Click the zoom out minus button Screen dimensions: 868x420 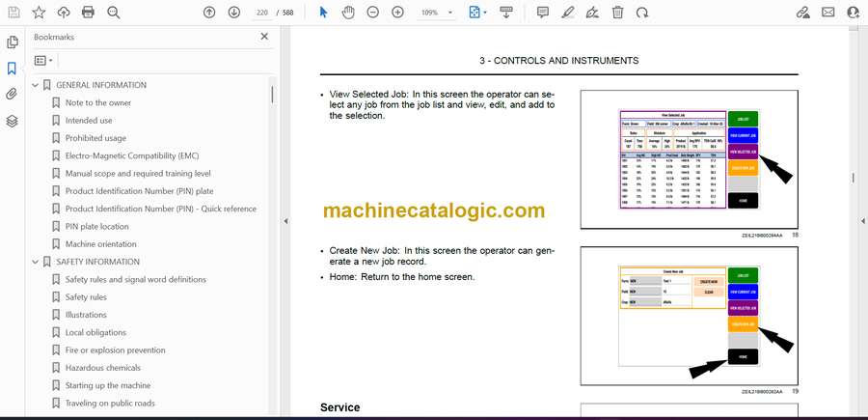point(372,13)
